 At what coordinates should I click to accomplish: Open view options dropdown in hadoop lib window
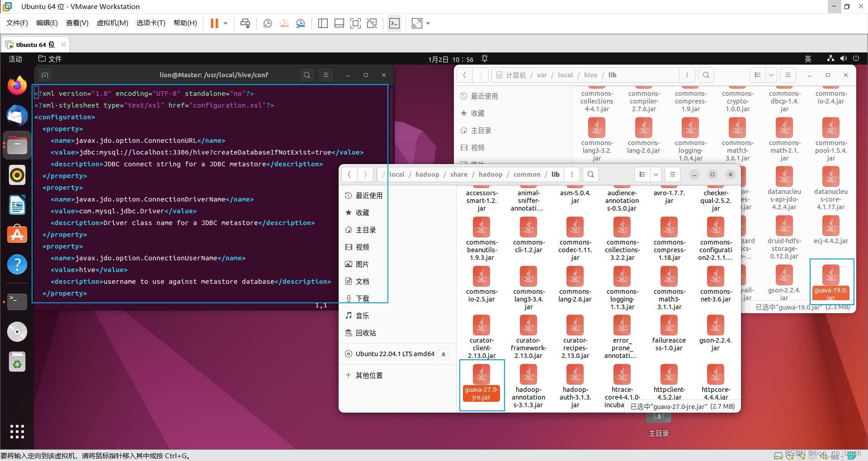point(656,174)
